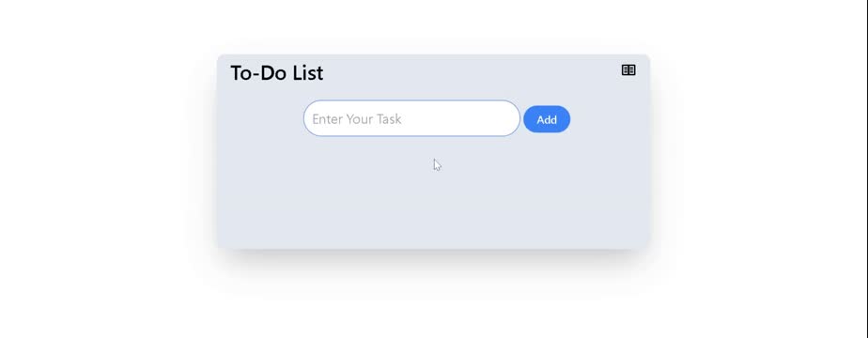Select the To-Do List heading text
868x338 pixels.
277,73
